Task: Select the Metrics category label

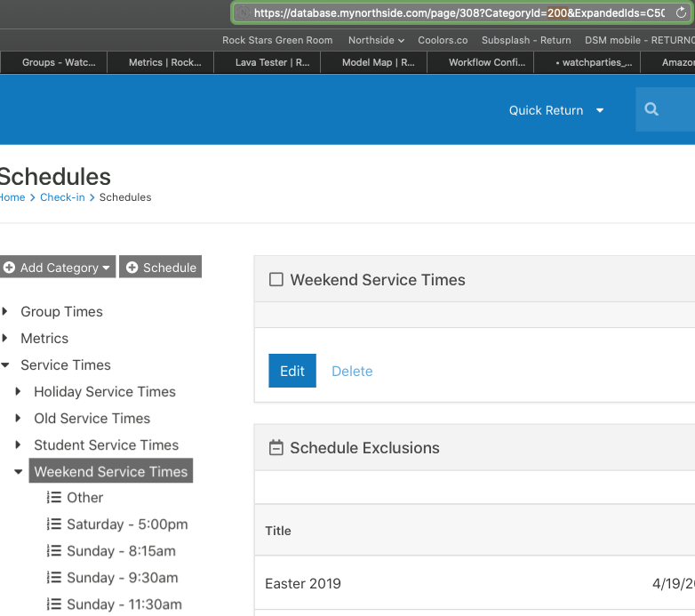Action: click(x=44, y=338)
